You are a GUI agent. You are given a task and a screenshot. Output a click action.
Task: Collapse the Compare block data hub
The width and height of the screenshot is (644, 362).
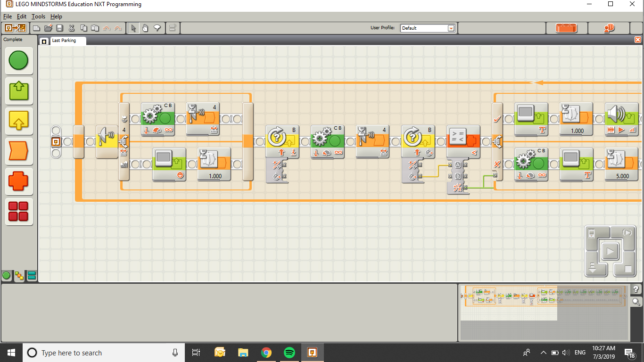(x=458, y=177)
